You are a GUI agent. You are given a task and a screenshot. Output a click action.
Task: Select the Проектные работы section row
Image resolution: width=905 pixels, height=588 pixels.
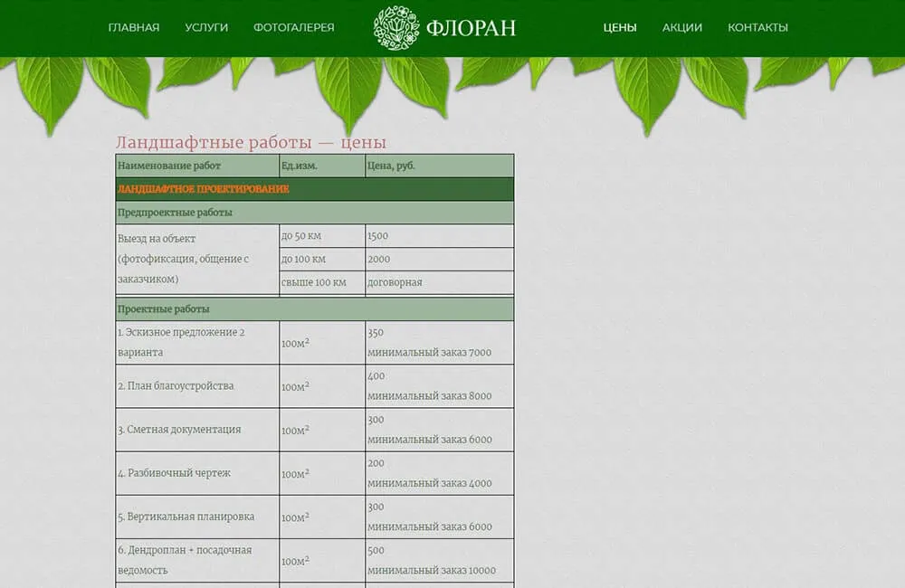pyautogui.click(x=164, y=309)
